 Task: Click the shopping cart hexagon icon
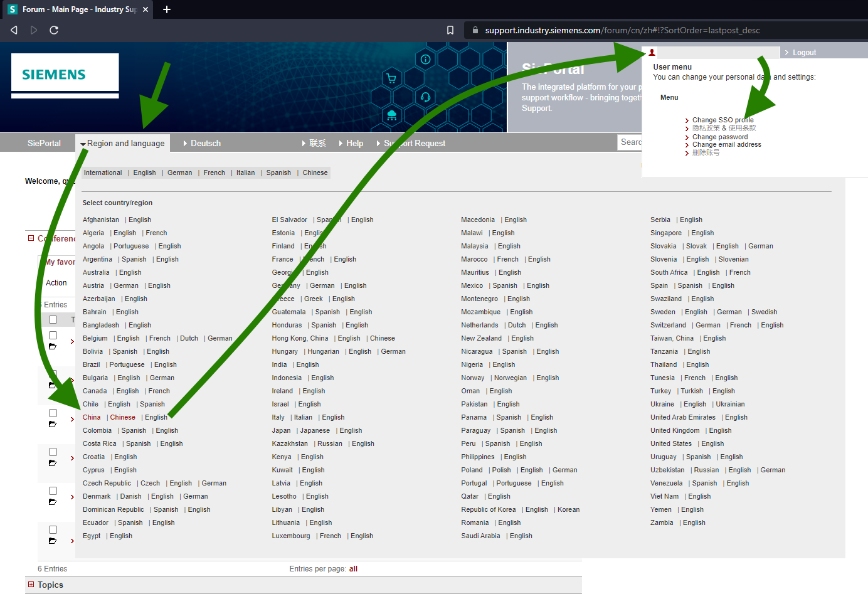pyautogui.click(x=392, y=79)
